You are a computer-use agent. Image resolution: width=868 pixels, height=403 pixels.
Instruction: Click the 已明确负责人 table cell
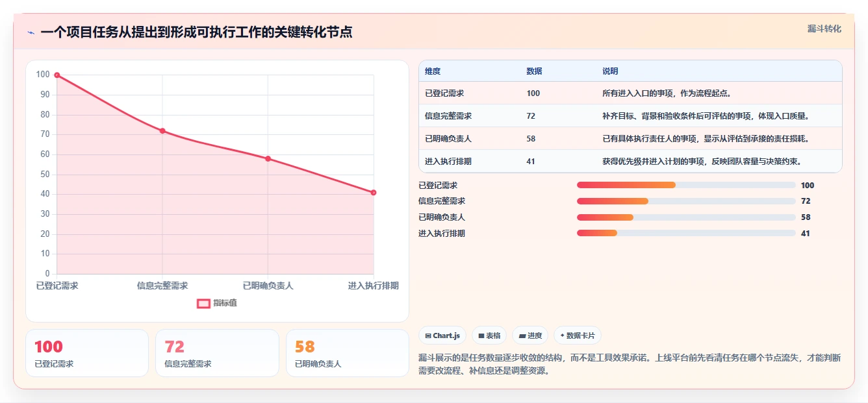448,139
